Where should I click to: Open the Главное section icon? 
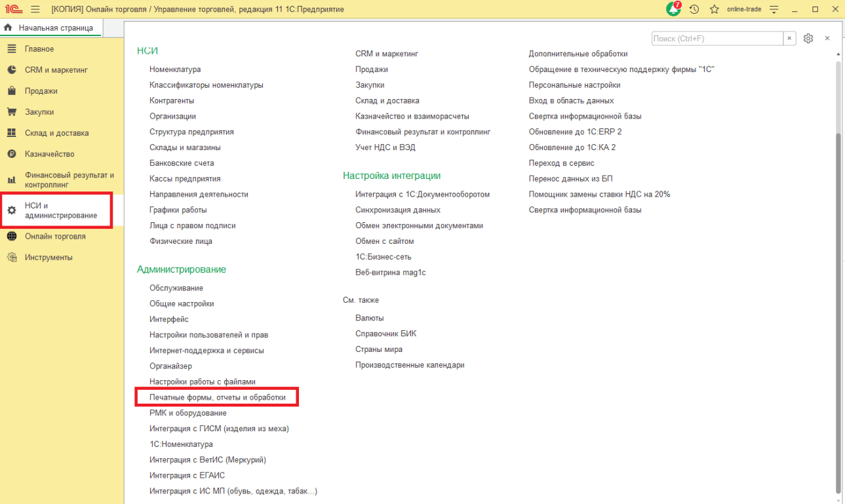[11, 49]
